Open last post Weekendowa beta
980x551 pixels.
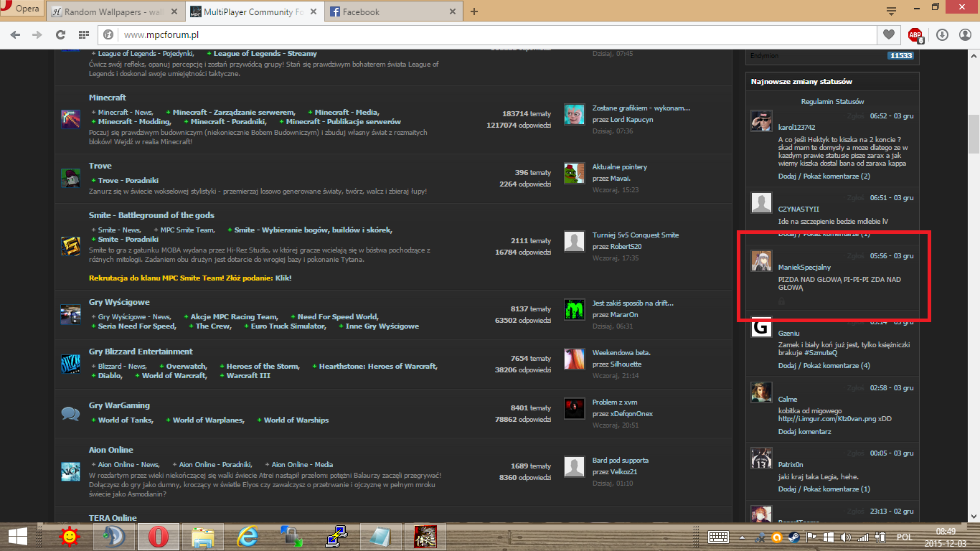tap(622, 353)
